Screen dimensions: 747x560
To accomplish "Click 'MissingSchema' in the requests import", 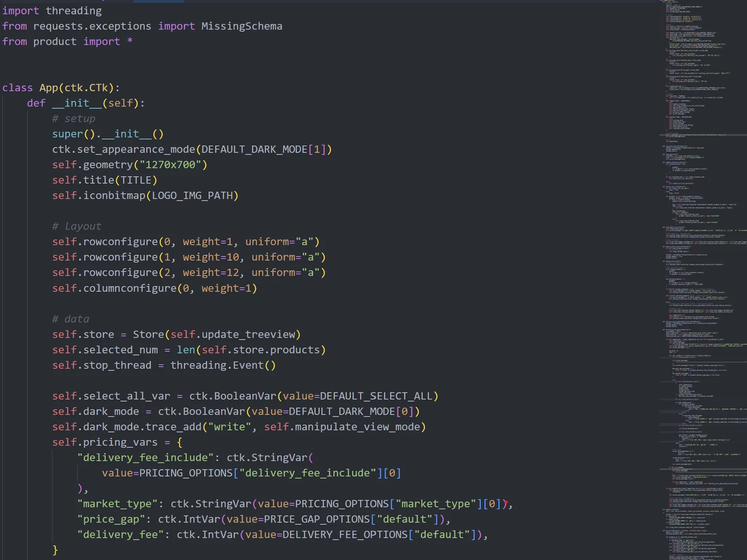I will (x=242, y=26).
